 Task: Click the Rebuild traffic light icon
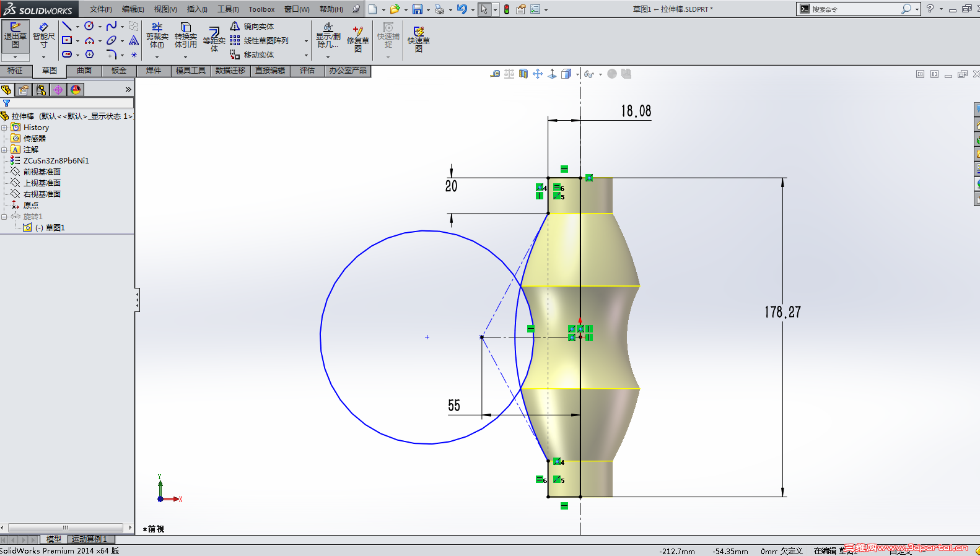tap(507, 9)
